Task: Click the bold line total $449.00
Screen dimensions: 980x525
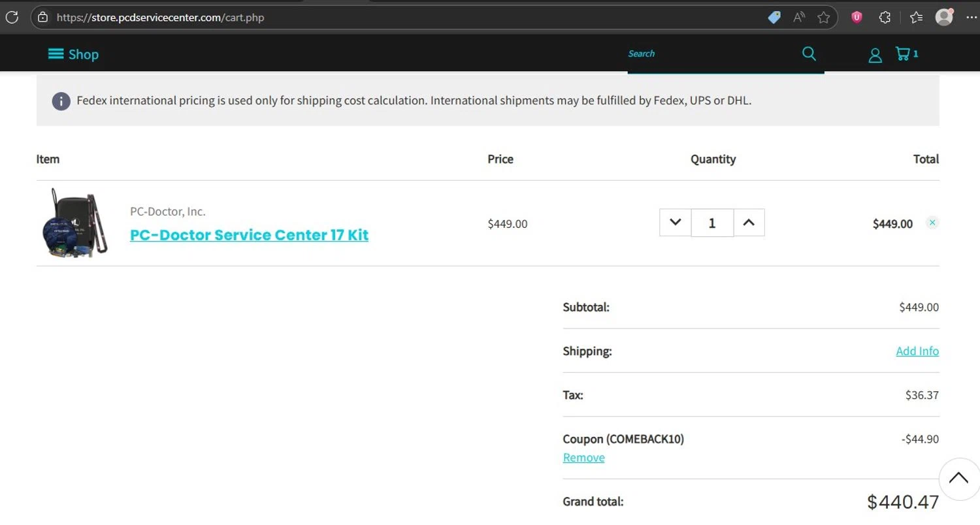Action: pyautogui.click(x=892, y=224)
